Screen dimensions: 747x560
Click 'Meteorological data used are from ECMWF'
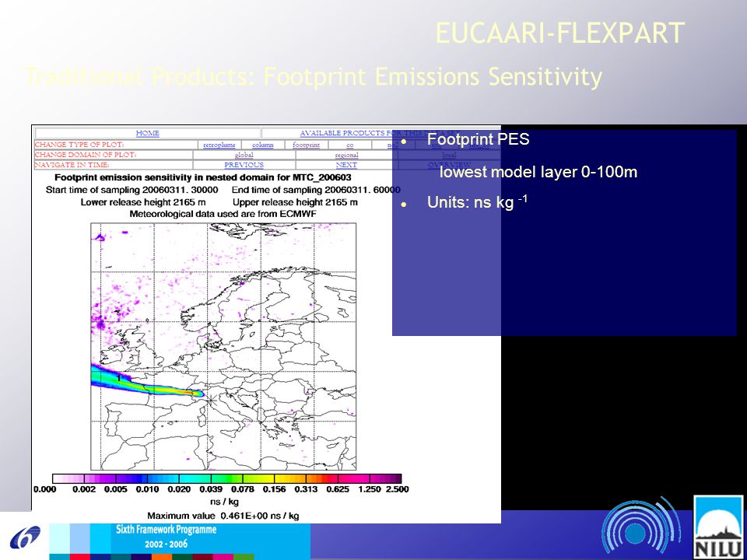click(x=223, y=214)
